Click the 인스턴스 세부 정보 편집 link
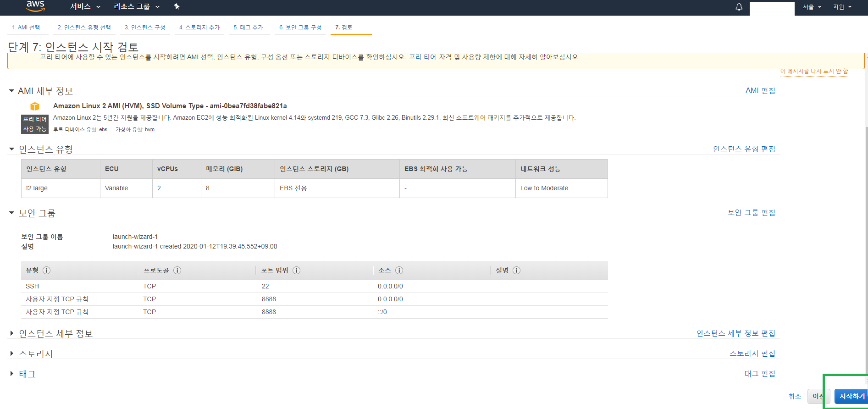The image size is (868, 409). 736,333
